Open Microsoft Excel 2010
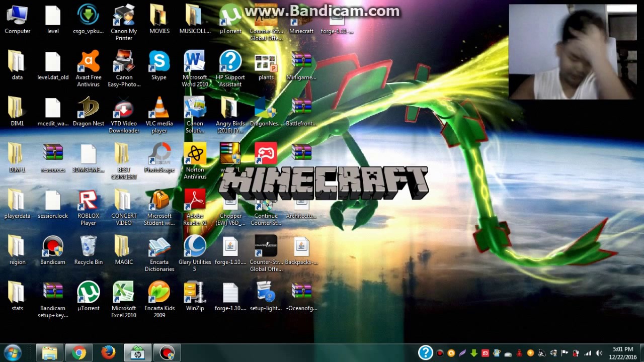 [x=124, y=300]
